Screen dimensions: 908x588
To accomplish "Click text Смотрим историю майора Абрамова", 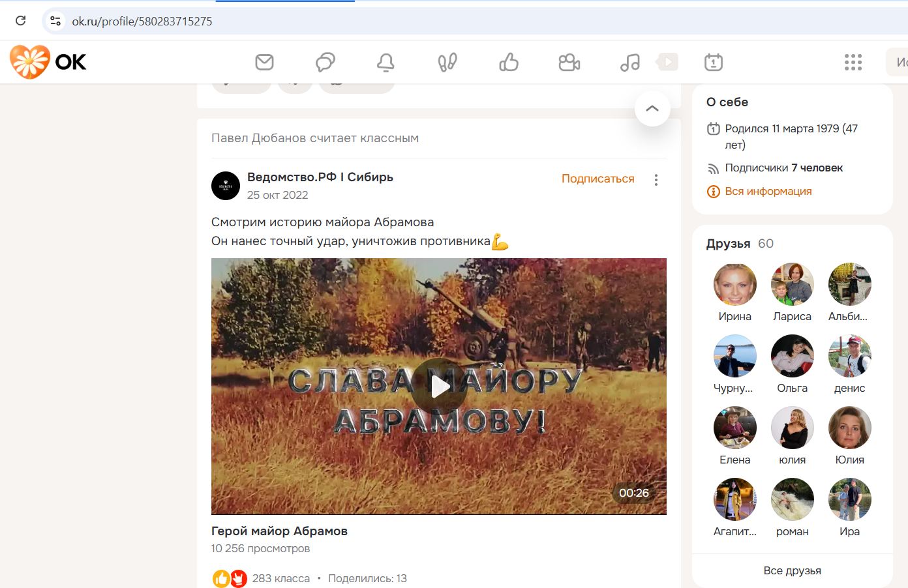I will pyautogui.click(x=322, y=222).
